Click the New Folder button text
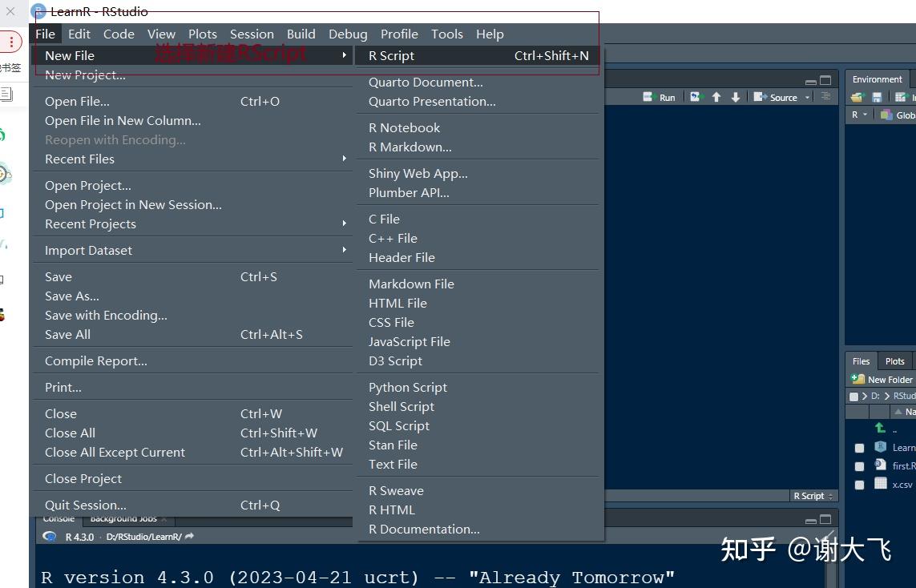This screenshot has height=588, width=916. click(890, 380)
